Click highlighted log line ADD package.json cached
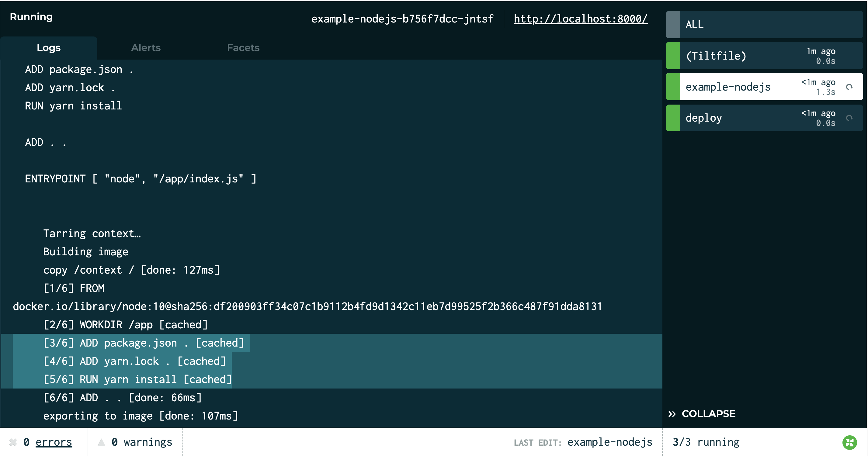 tap(144, 343)
